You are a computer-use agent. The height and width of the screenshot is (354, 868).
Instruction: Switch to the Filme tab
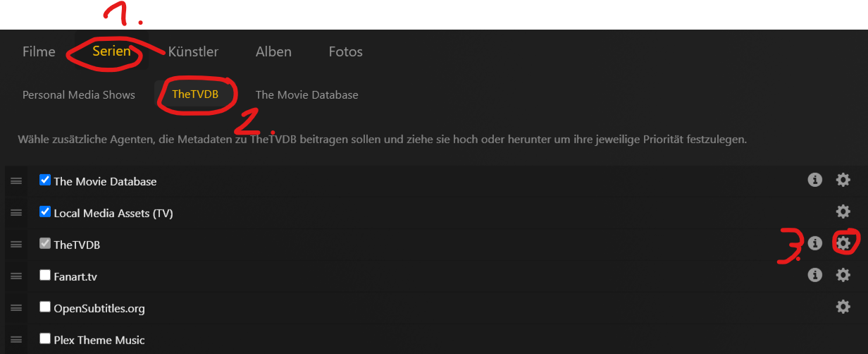click(x=39, y=51)
